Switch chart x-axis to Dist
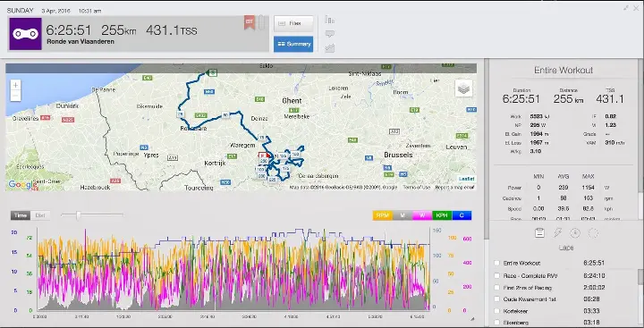This screenshot has width=644, height=328. 40,215
